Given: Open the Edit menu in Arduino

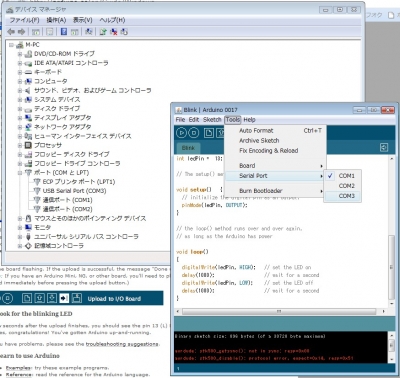Looking at the screenshot, I should point(194,120).
